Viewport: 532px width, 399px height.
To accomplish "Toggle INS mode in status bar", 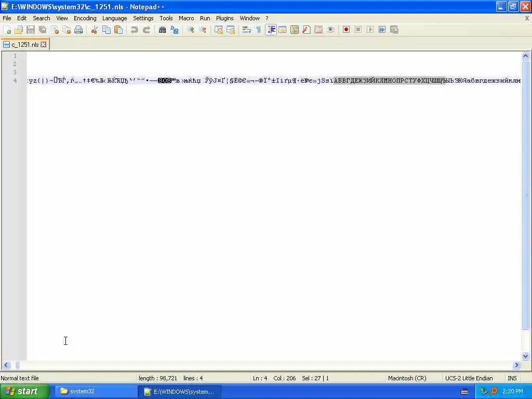I will [512, 378].
